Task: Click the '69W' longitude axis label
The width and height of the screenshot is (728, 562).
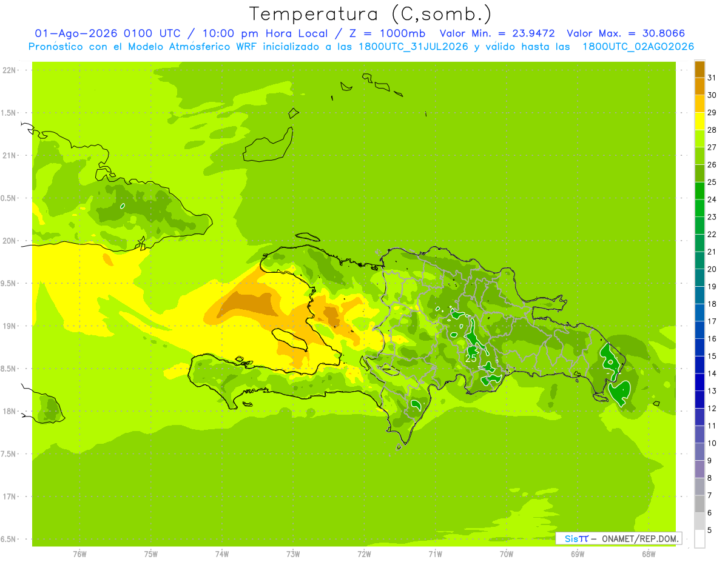Action: pyautogui.click(x=577, y=554)
